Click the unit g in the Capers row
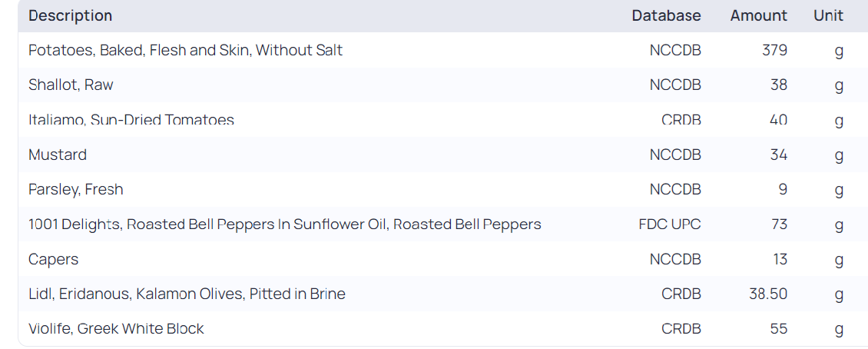The width and height of the screenshot is (868, 349). point(839,259)
